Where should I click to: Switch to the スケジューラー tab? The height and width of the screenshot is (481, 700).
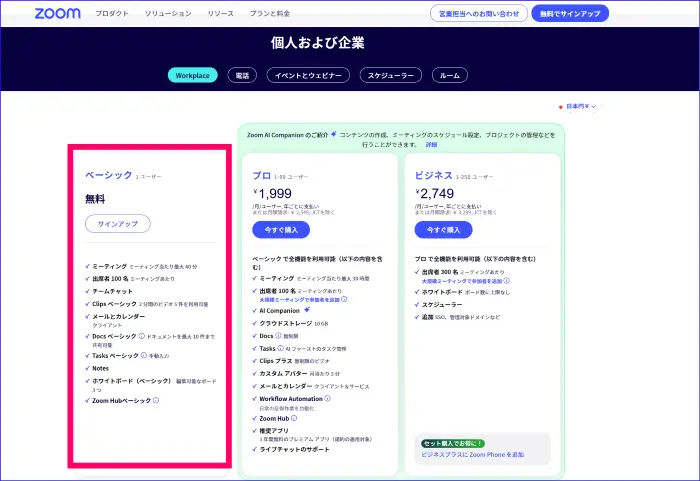coord(391,75)
